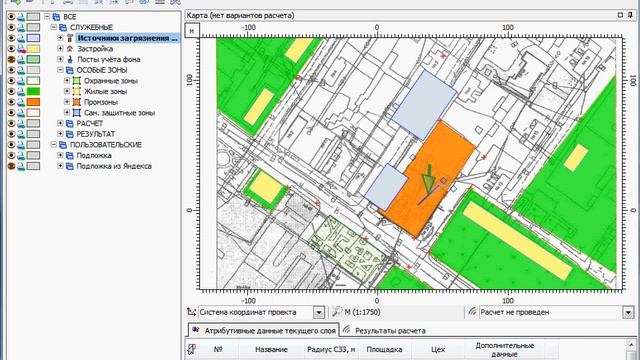Screen dimensions: 640x360
Task: Click the edit-lock icon in Промзоны row
Action: pos(21,102)
